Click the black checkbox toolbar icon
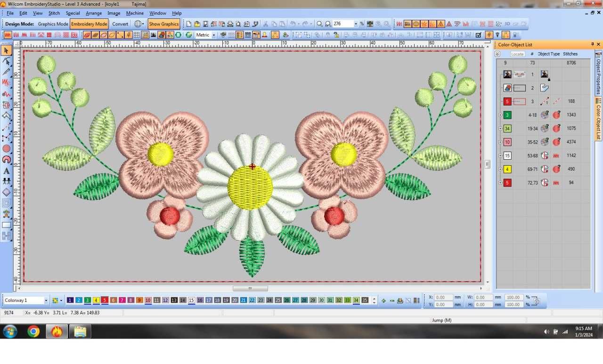 point(478,35)
